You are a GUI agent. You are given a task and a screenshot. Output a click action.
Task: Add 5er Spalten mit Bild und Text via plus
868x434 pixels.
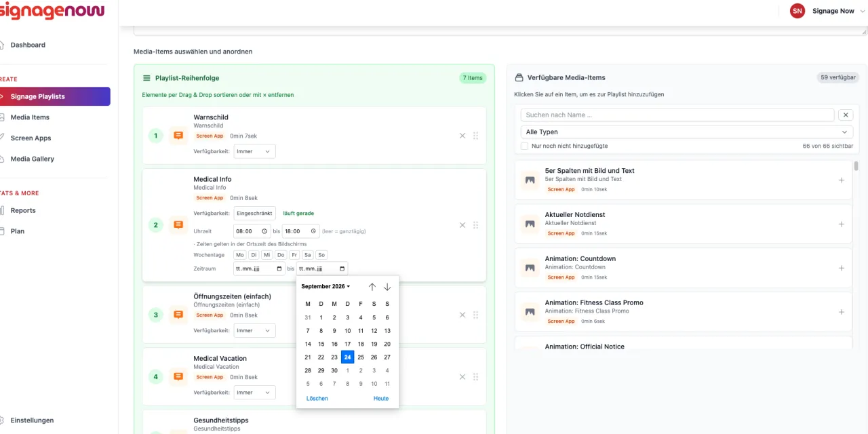click(x=842, y=180)
